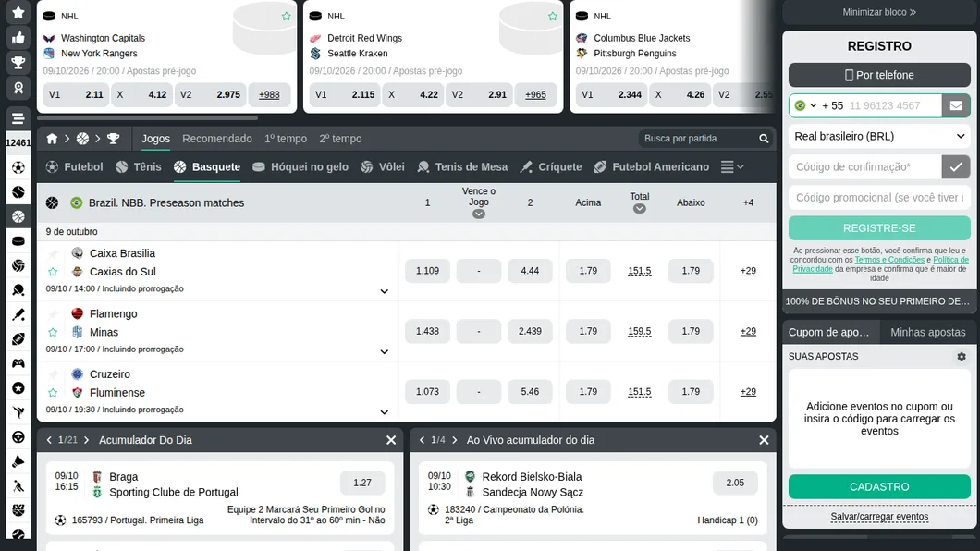Screen dimensions: 980x551
Task: Select tennis ball icon in sidebar
Action: click(18, 191)
